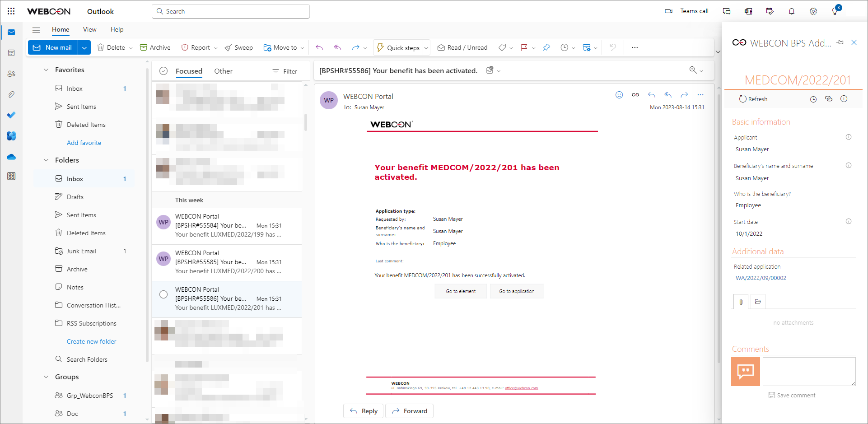Pin the message with pin icon

tap(546, 47)
